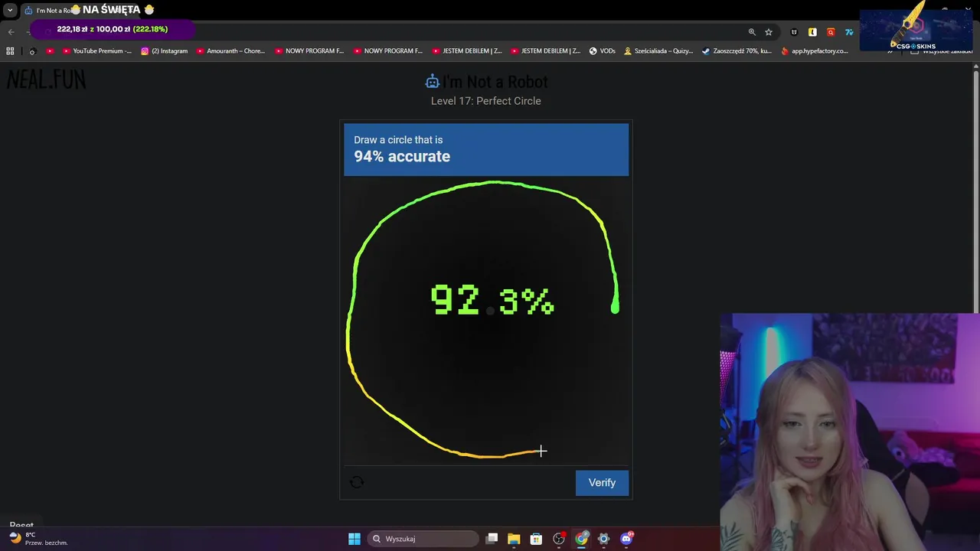
Task: Click the Verify button
Action: pos(602,483)
